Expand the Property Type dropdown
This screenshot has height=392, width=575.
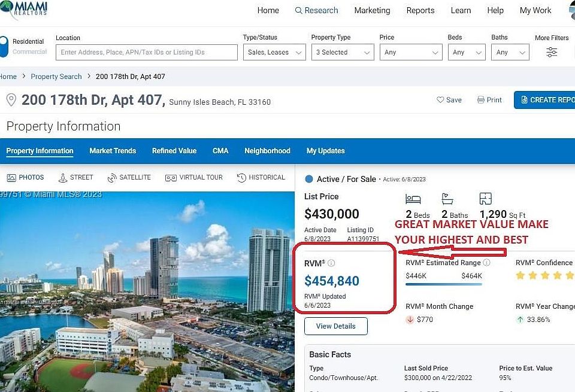(x=343, y=52)
